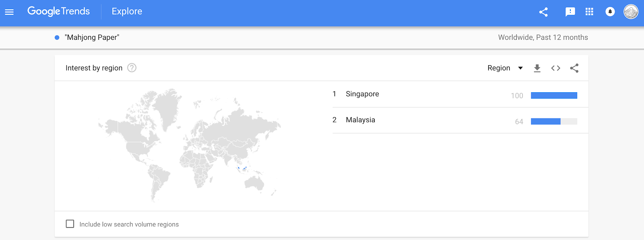The image size is (644, 240).
Task: Click the "Mahjong Paper" search term
Action: pos(92,37)
